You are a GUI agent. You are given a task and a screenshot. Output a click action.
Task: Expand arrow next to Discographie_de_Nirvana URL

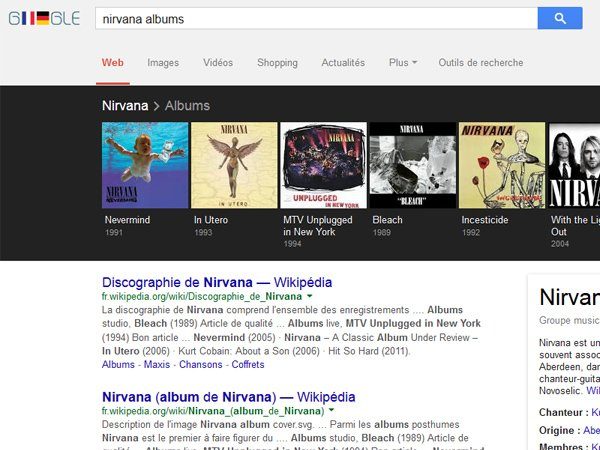pos(310,296)
